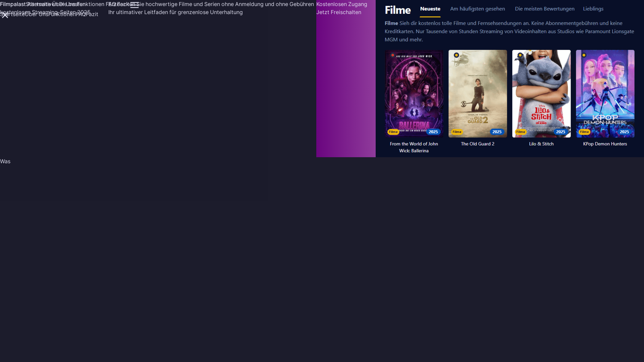Click the bold Filme word in description
This screenshot has height=362, width=644.
click(391, 23)
